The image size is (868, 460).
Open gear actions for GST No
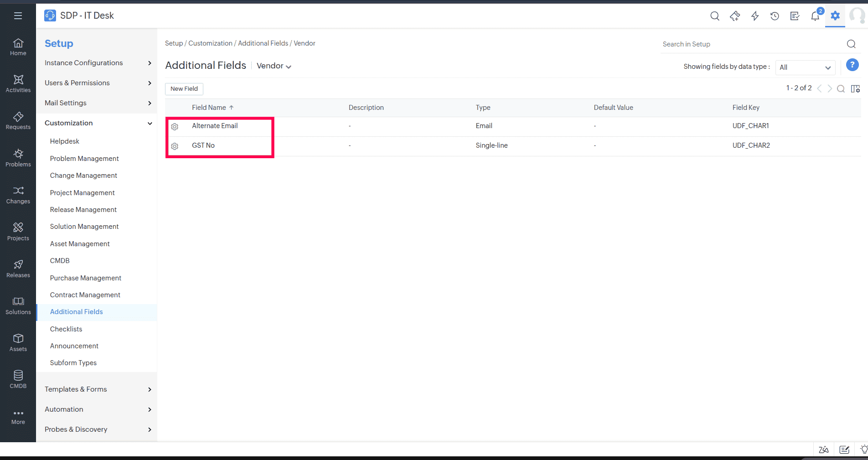[175, 146]
